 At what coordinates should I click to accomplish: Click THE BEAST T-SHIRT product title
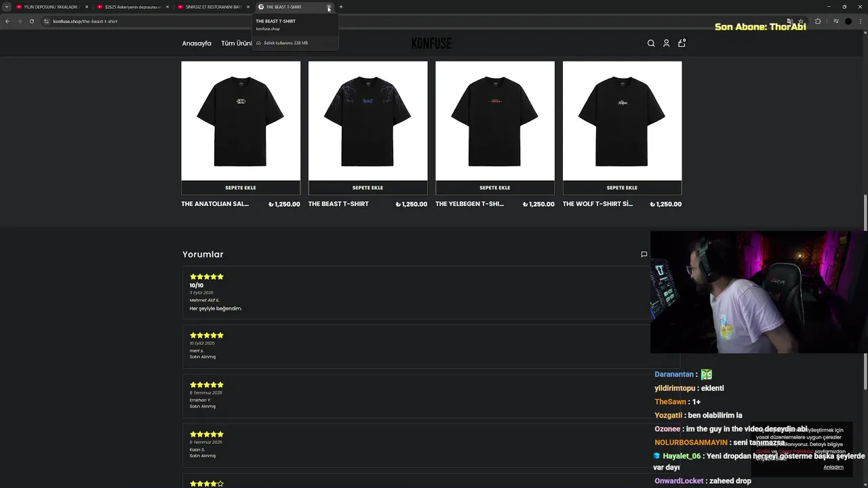pyautogui.click(x=338, y=204)
